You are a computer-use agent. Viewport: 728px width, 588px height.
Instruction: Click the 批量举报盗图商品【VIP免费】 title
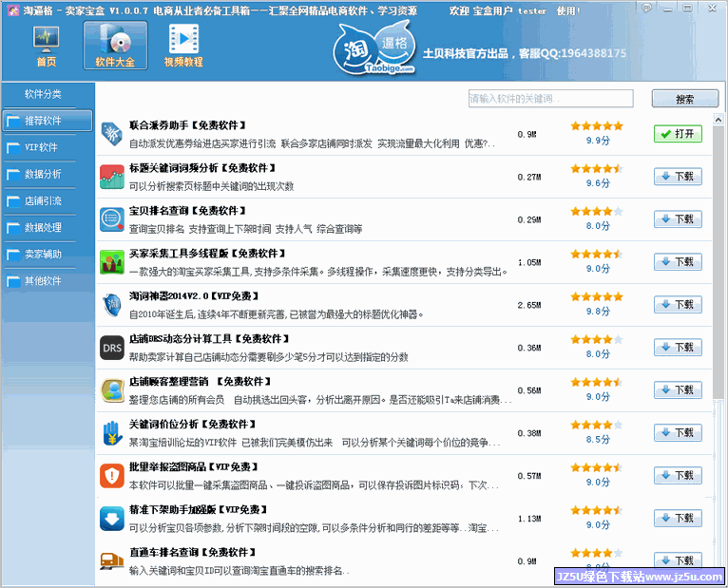click(193, 466)
